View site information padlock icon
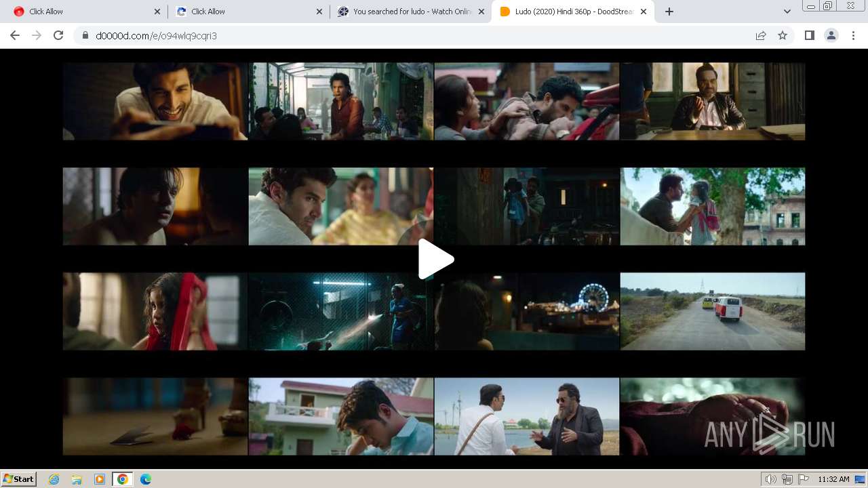Screen dimensions: 868x488 pos(85,35)
